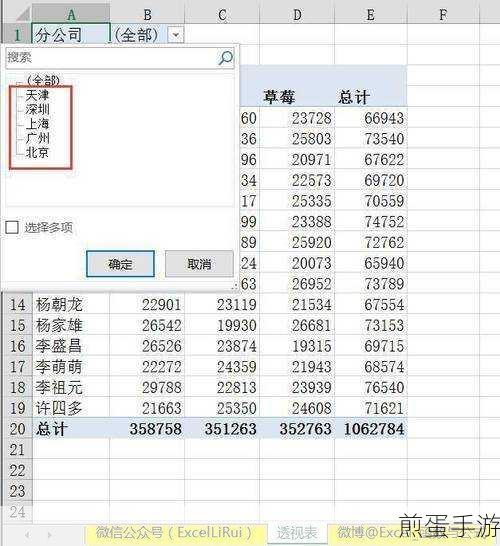The width and height of the screenshot is (500, 546).
Task: Select column D header
Action: click(297, 15)
